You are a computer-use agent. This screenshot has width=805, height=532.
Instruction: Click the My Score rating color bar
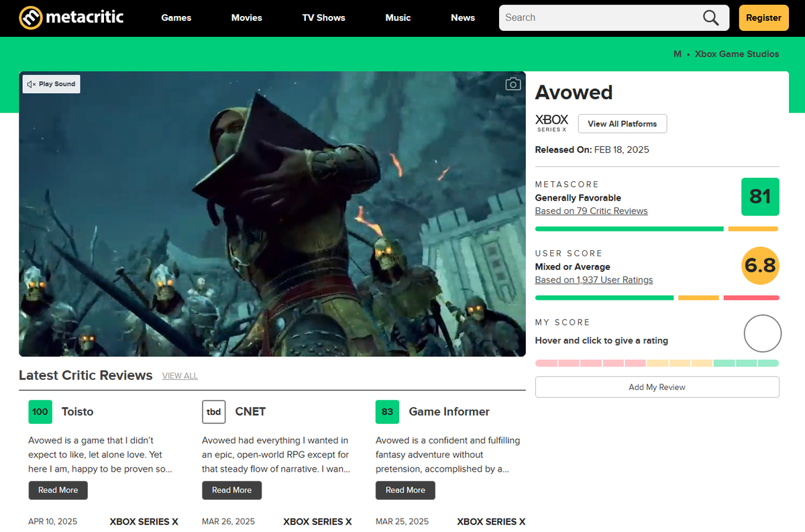[657, 363]
